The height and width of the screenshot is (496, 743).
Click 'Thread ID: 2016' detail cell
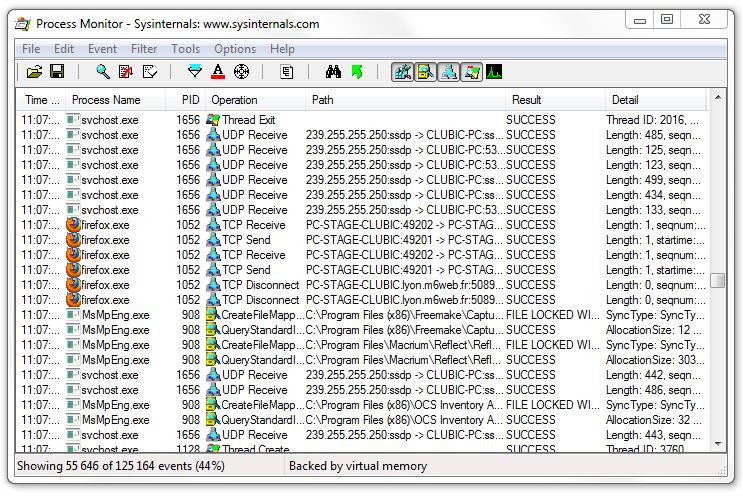tap(652, 120)
